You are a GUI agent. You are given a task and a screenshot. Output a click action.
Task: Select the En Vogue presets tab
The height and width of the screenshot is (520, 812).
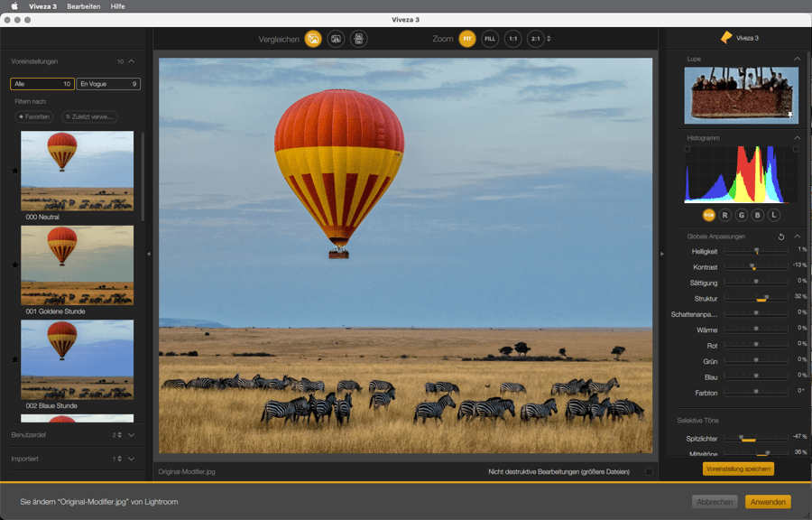coord(108,84)
